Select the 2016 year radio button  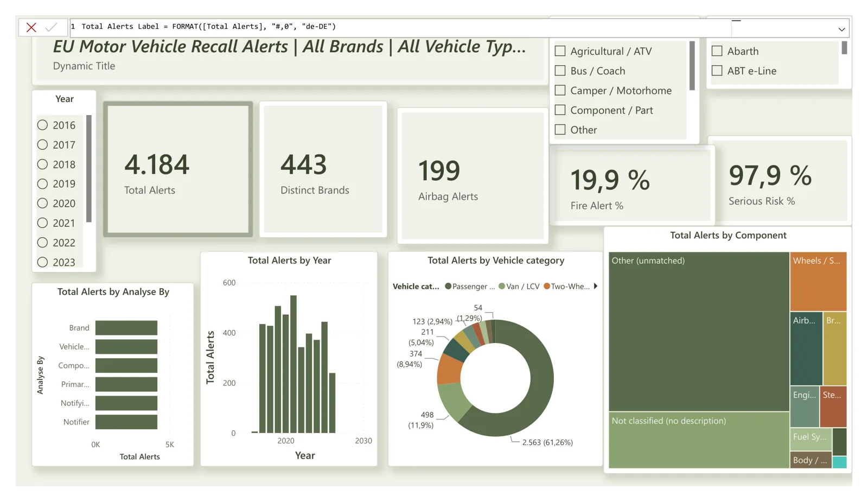pyautogui.click(x=42, y=125)
